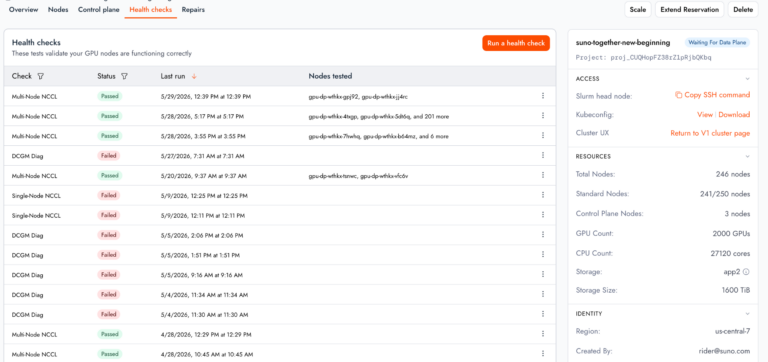
Task: Click Run a health check button
Action: (516, 43)
